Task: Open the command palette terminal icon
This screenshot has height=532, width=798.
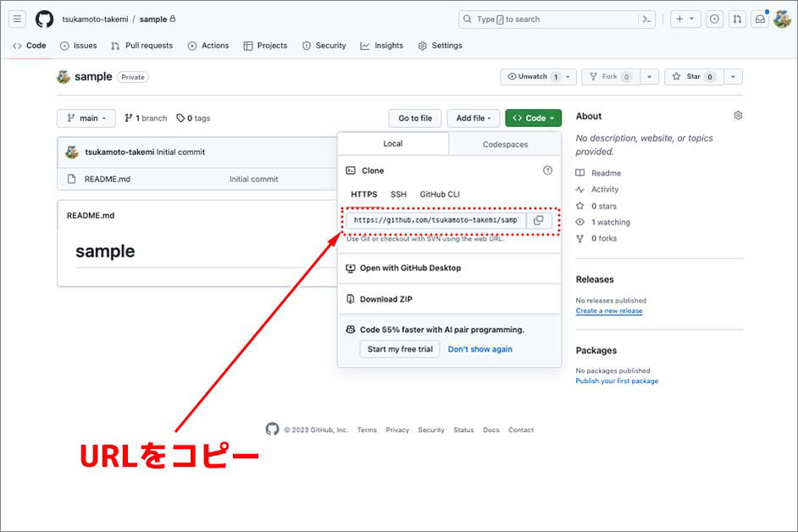Action: 646,19
